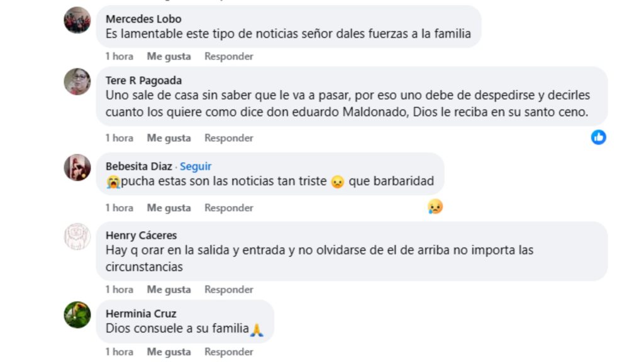View Bebesita Diaz's profile avatar
The image size is (644, 362).
[x=77, y=167]
